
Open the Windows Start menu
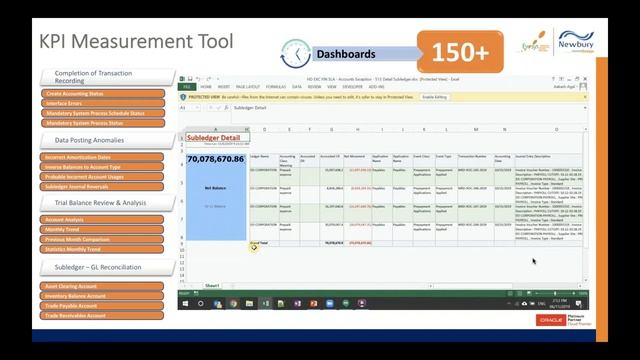pyautogui.click(x=185, y=304)
